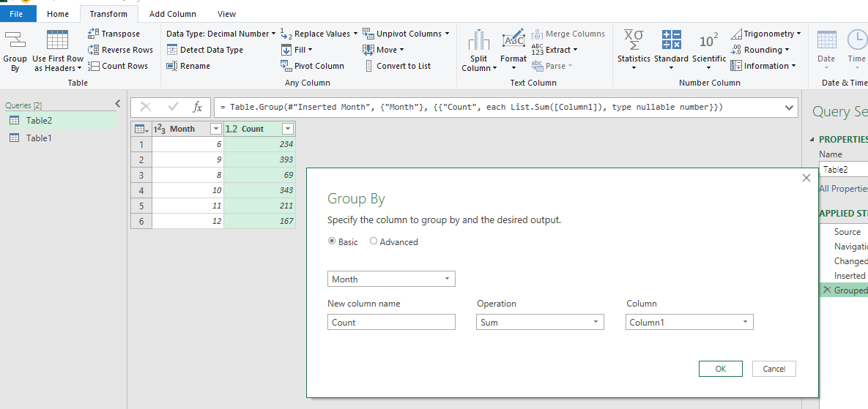Image resolution: width=868 pixels, height=409 pixels.
Task: Open Count column filter arrow
Action: [x=287, y=129]
